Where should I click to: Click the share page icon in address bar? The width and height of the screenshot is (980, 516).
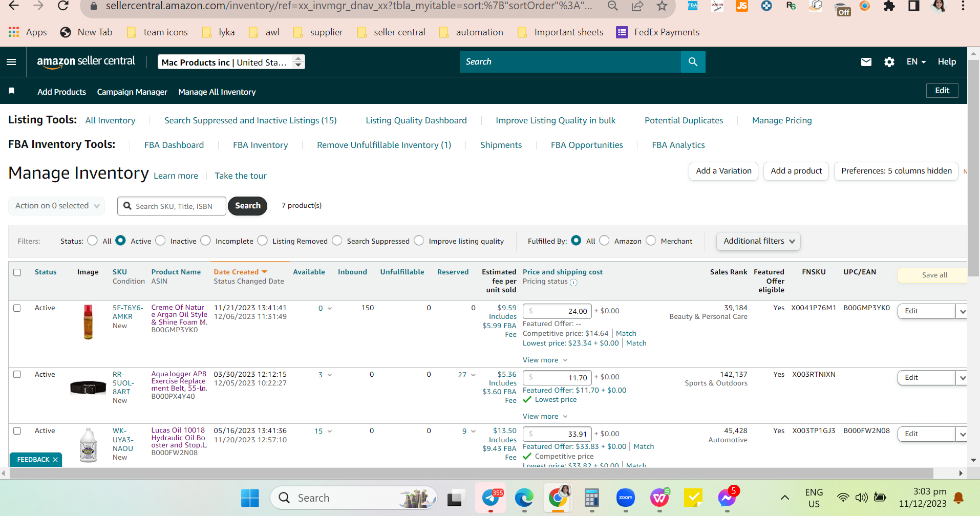coord(637,6)
